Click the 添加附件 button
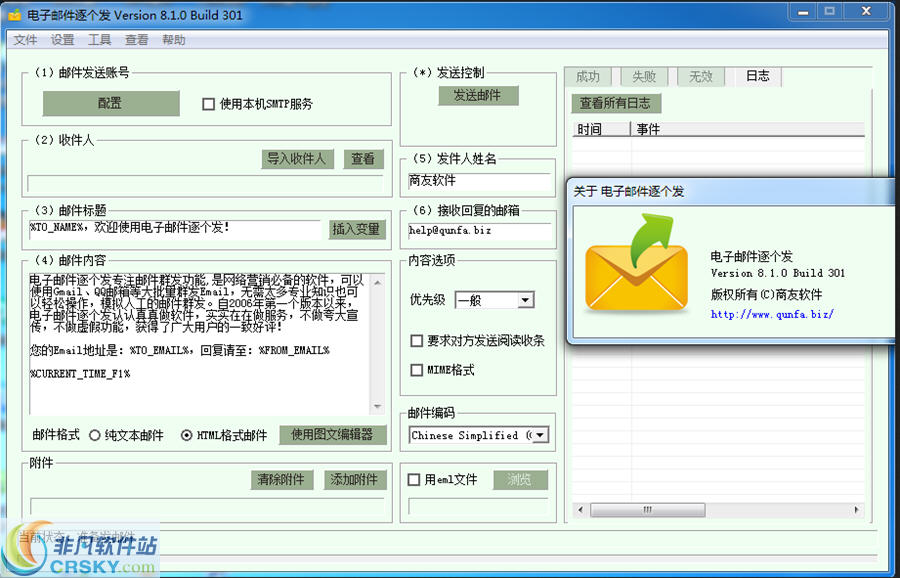The height and width of the screenshot is (578, 900). [x=355, y=479]
